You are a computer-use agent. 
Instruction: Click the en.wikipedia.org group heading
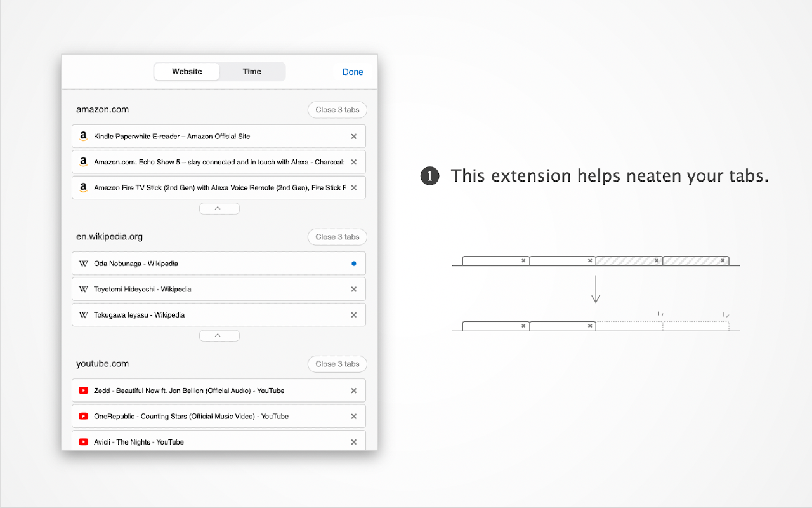pos(109,237)
